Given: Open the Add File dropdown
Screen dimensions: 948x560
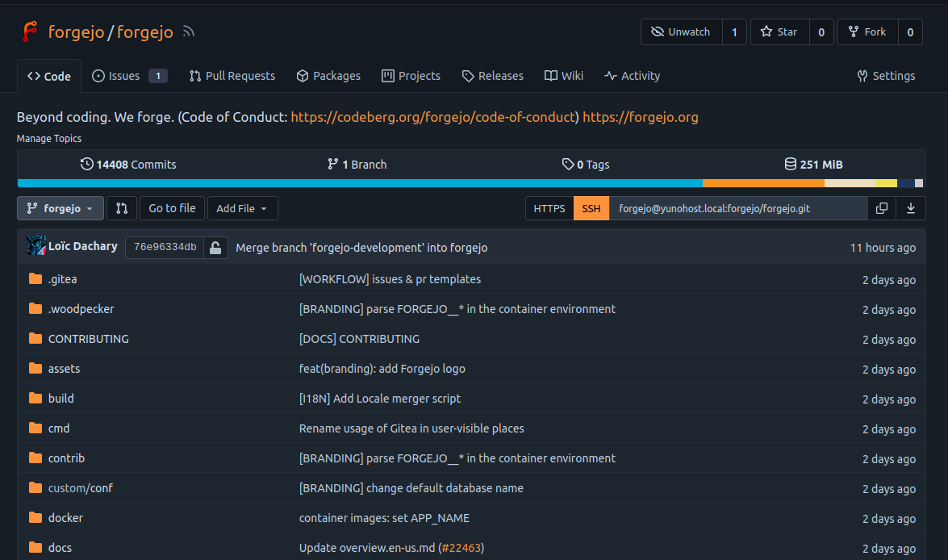Looking at the screenshot, I should point(243,208).
